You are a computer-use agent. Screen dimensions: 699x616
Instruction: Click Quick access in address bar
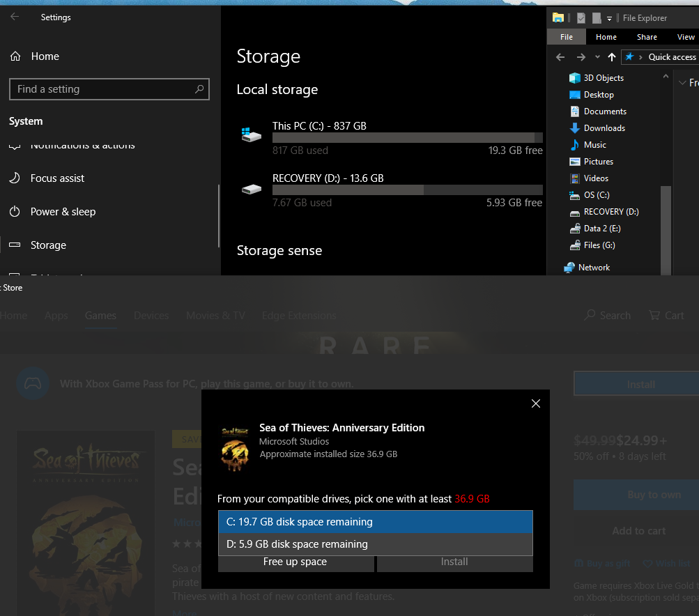click(672, 57)
